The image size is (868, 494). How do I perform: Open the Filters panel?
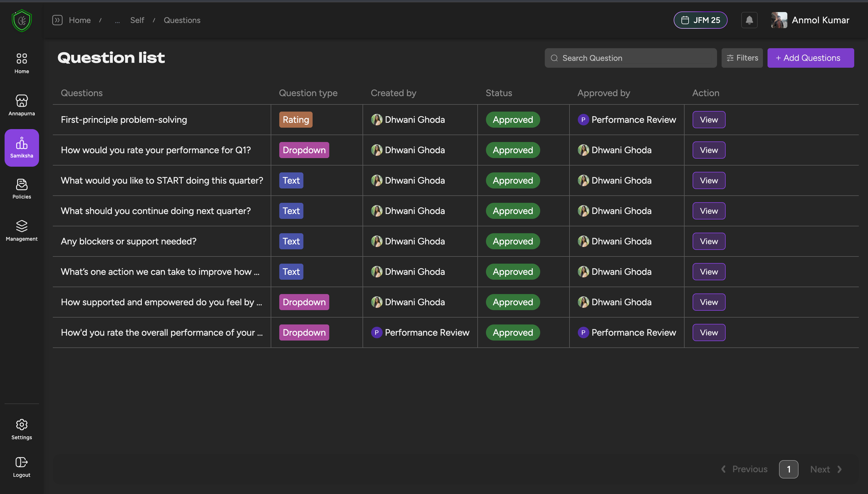742,58
